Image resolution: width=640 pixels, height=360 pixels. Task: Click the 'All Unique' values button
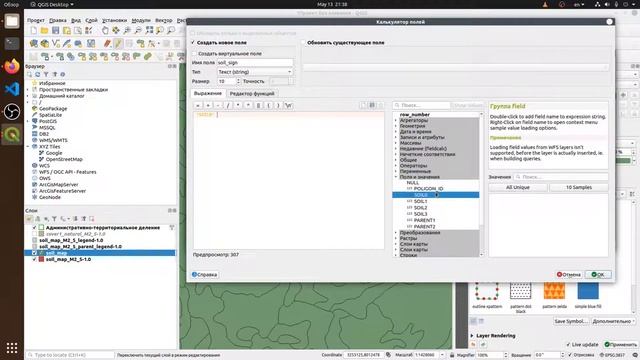[518, 187]
